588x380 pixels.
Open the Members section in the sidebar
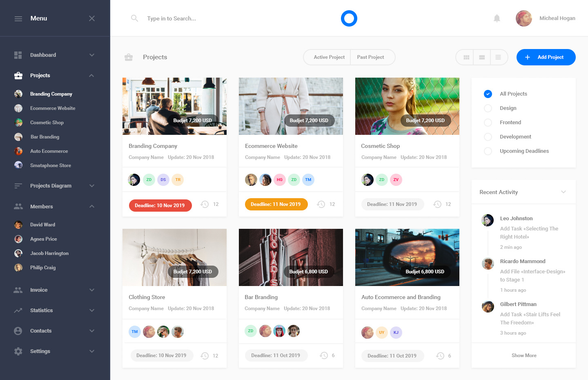pos(18,206)
